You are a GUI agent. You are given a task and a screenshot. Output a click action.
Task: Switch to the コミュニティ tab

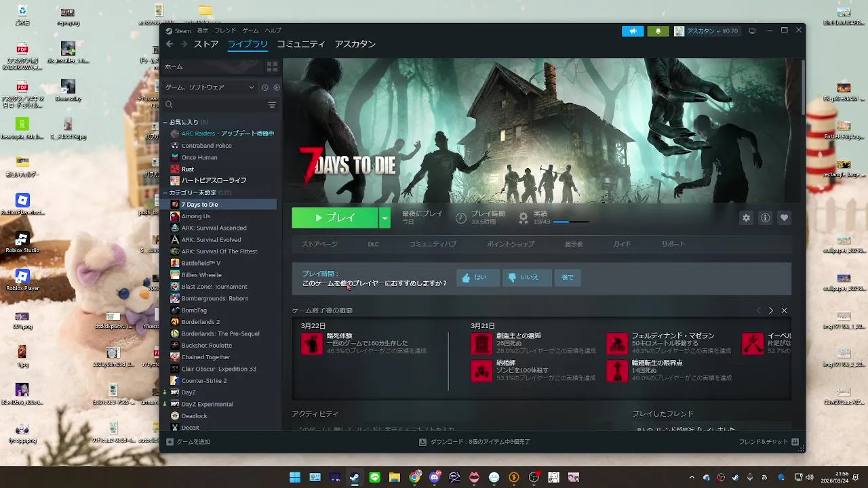tap(300, 44)
